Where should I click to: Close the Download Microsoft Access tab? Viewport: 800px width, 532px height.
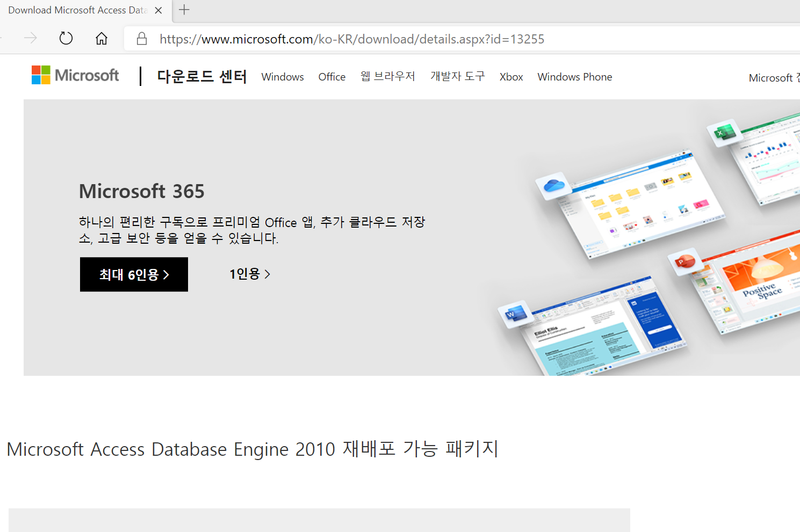coord(158,10)
